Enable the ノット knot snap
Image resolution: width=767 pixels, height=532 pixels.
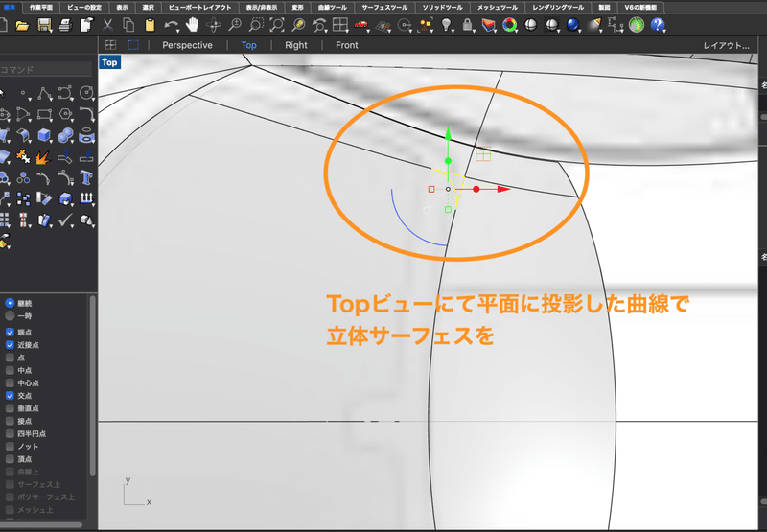(10, 447)
